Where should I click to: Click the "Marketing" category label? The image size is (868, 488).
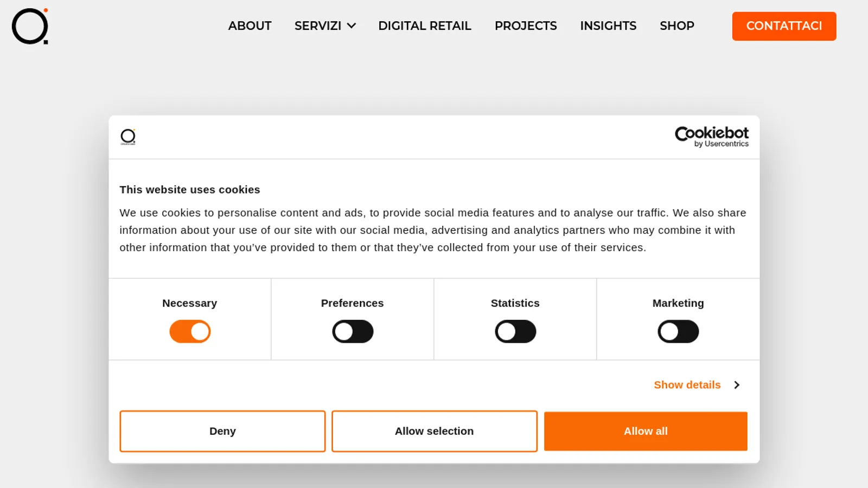(x=678, y=303)
